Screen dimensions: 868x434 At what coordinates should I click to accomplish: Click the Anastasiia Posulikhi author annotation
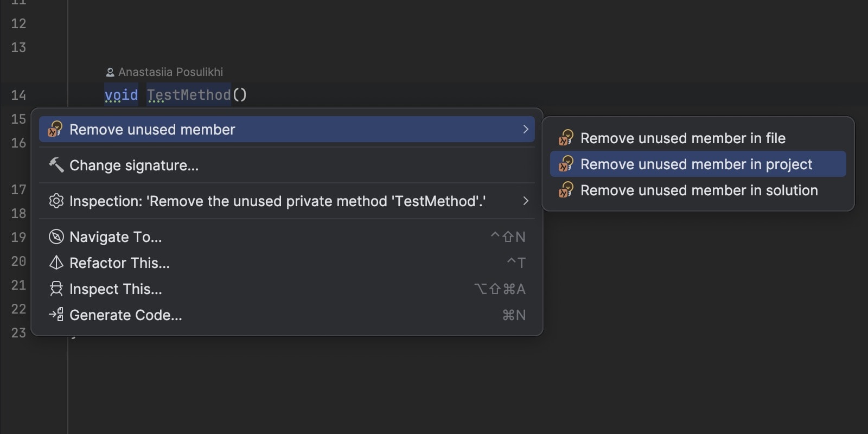click(x=170, y=72)
